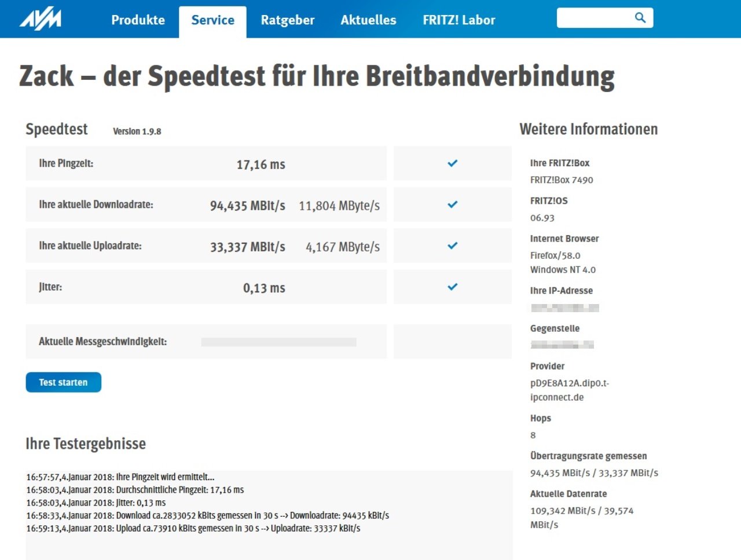This screenshot has height=560, width=741.
Task: Click the Provider label
Action: (547, 366)
